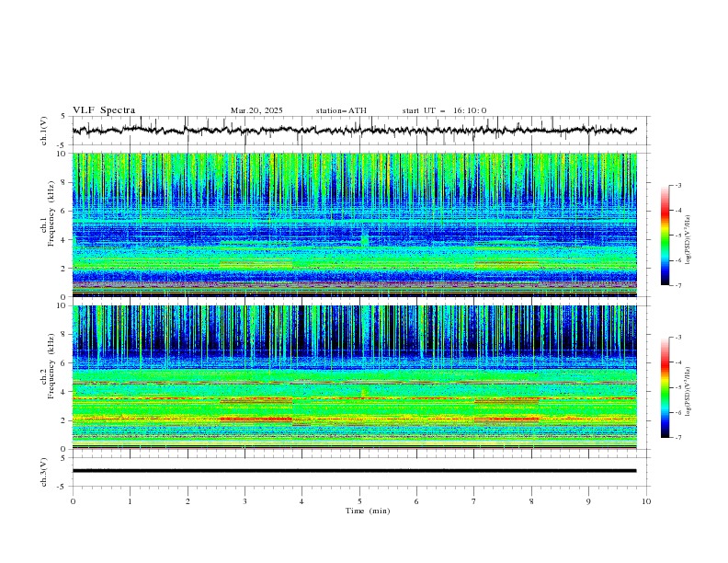
Task: Click the ch.2 color bar scale
Action: 665,387
